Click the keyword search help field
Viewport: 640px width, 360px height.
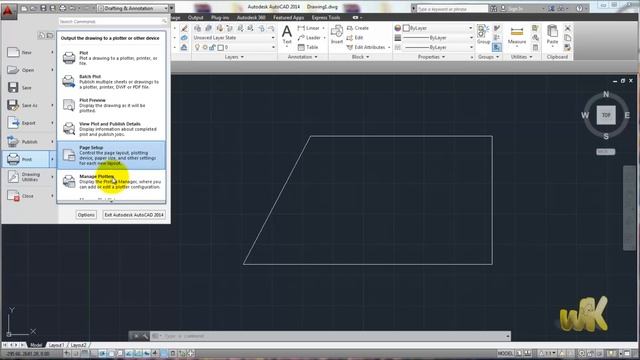(452, 9)
